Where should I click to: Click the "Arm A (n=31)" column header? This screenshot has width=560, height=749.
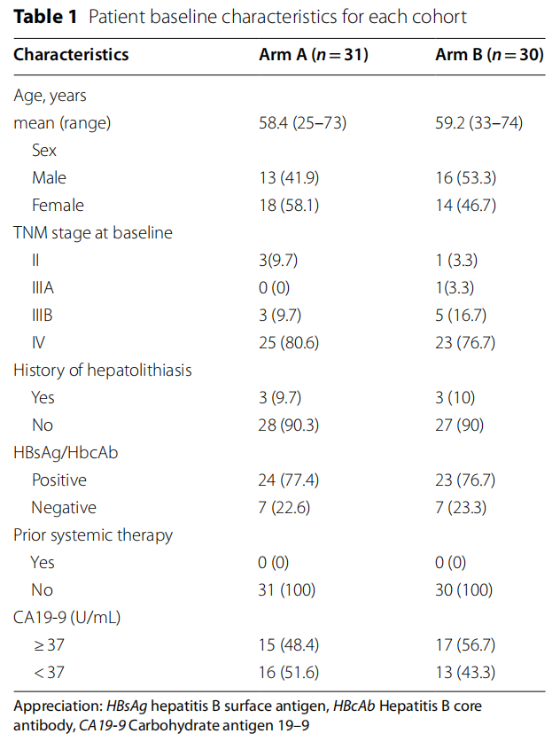click(x=313, y=55)
